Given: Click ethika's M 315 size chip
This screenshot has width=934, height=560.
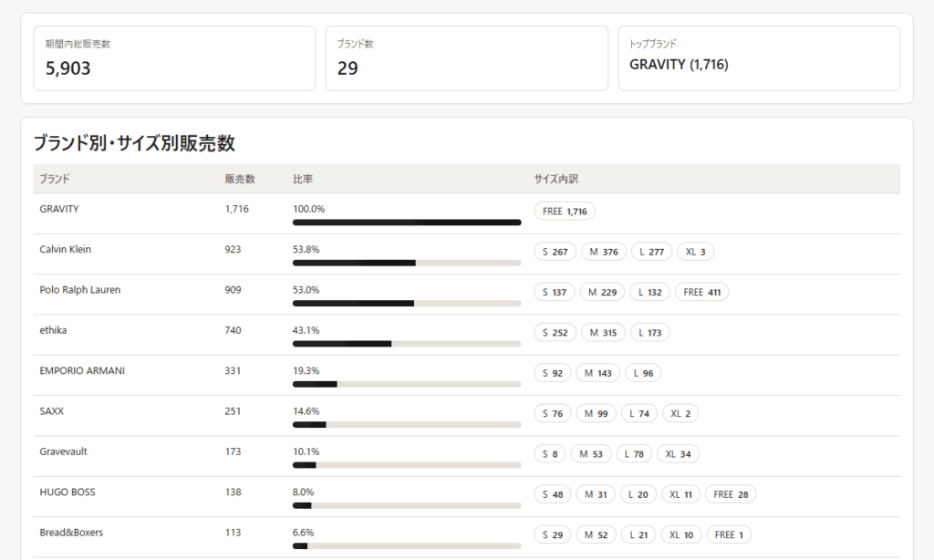Looking at the screenshot, I should click(604, 333).
